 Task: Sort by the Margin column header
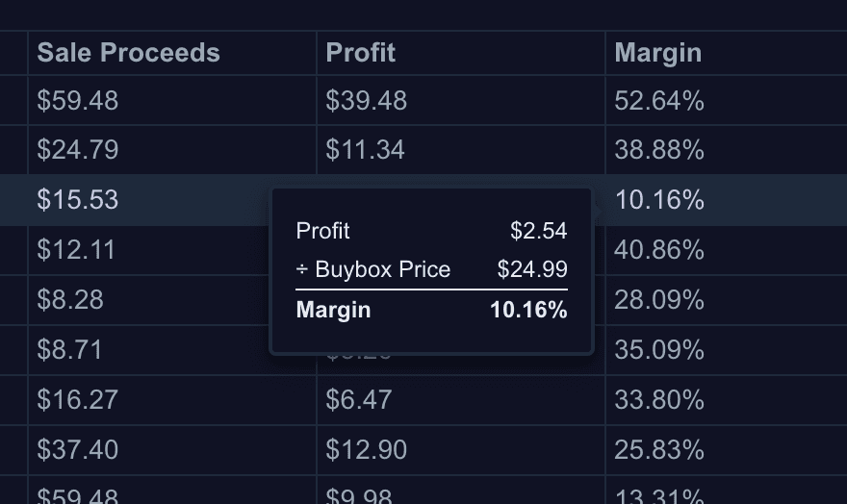point(658,53)
